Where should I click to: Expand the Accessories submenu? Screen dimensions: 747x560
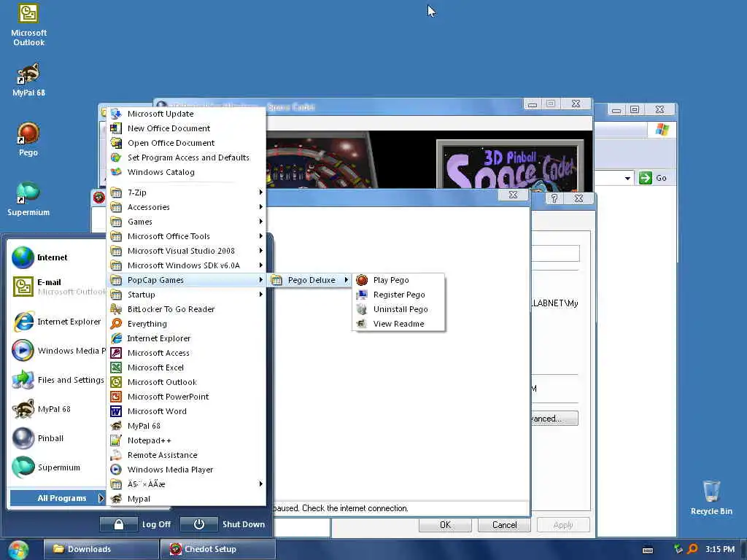(x=186, y=207)
